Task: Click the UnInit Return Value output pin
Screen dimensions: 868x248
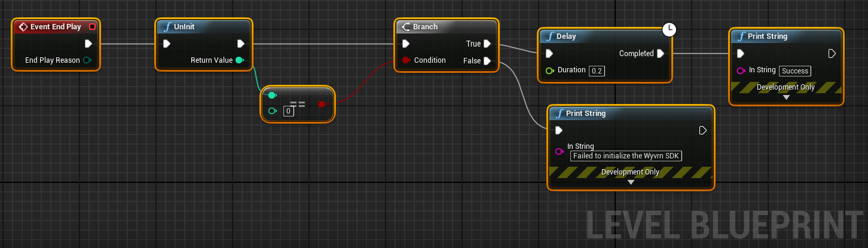Action: click(239, 60)
